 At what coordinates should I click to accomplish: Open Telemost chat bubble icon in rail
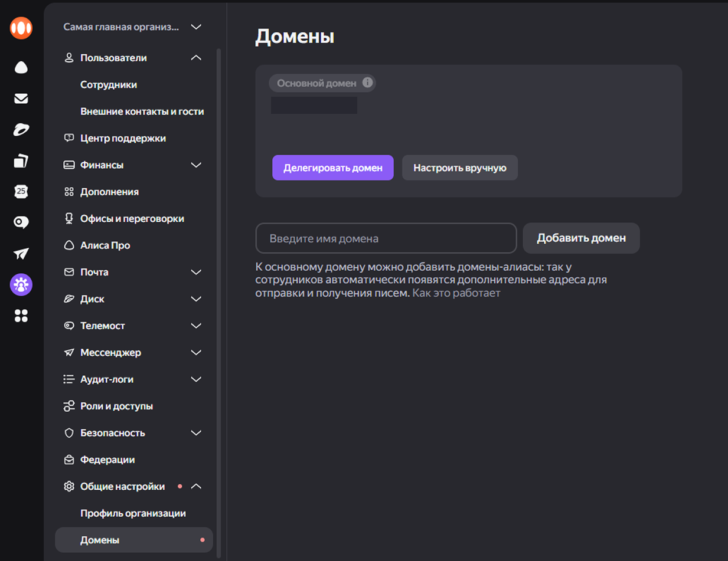(21, 222)
